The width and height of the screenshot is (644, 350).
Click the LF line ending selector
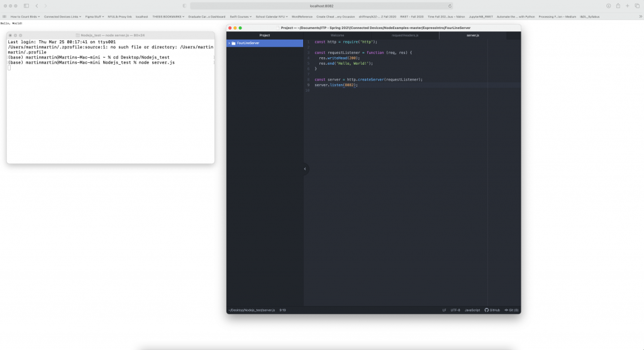pos(444,310)
